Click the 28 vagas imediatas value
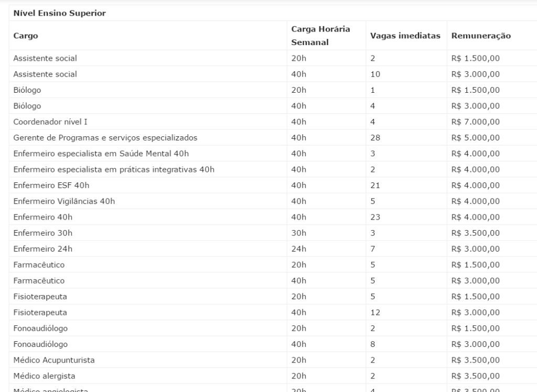The width and height of the screenshot is (537, 392). [x=375, y=138]
